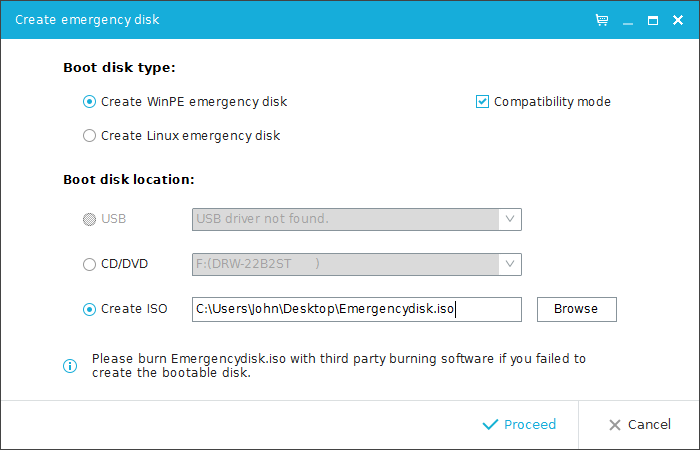The image size is (700, 450).
Task: Click the Proceed button label
Action: 530,425
